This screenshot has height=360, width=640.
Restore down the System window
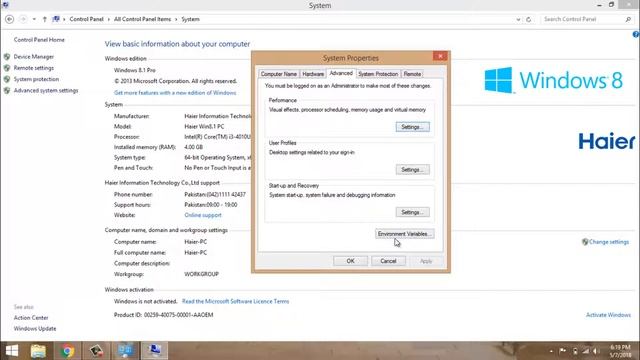point(611,5)
